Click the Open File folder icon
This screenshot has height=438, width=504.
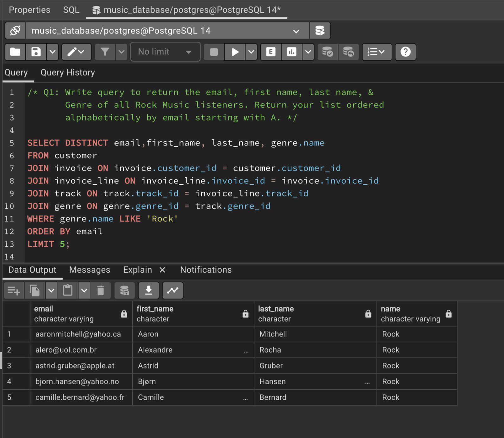[x=15, y=52]
